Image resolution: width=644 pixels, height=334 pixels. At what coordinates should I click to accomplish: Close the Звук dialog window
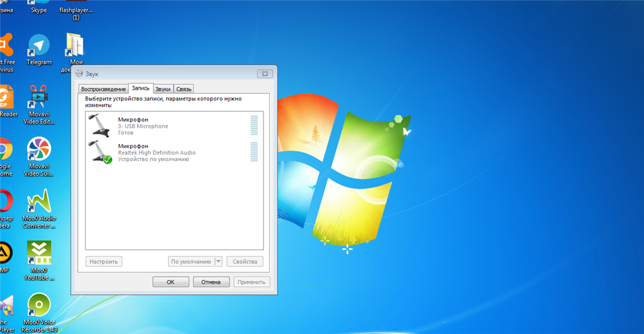pos(265,74)
